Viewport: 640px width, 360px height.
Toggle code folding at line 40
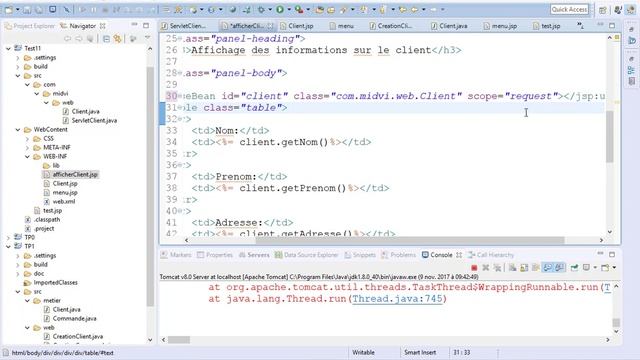[181, 211]
